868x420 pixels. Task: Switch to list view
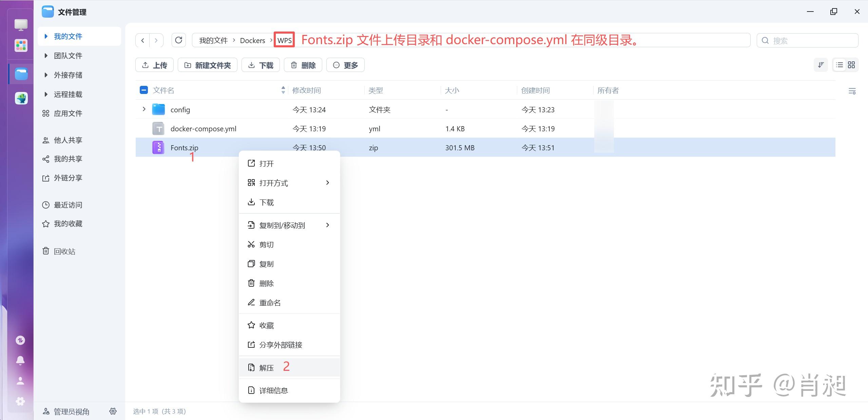point(840,64)
